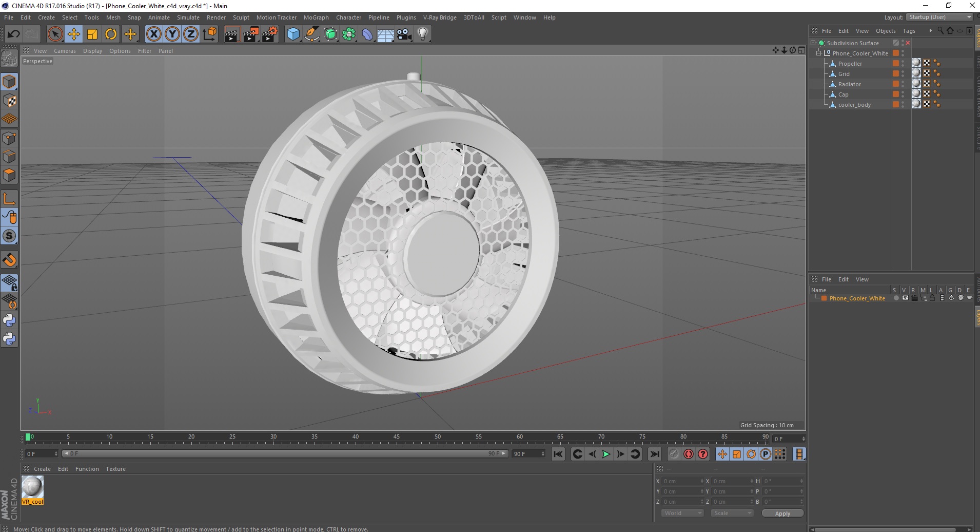This screenshot has height=532, width=980.
Task: Add a Subdivision Surface generator
Action: point(330,34)
